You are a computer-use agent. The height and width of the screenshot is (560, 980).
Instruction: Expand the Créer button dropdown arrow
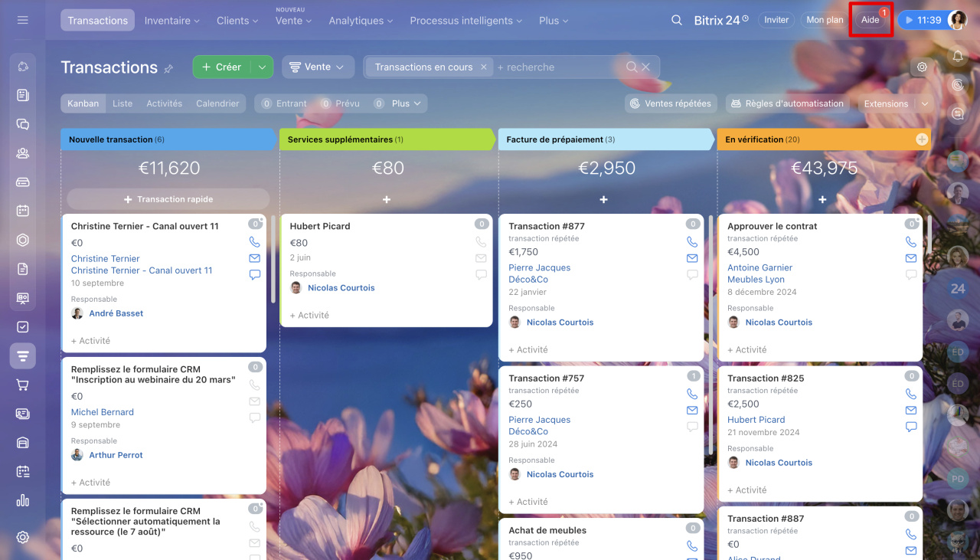(262, 67)
